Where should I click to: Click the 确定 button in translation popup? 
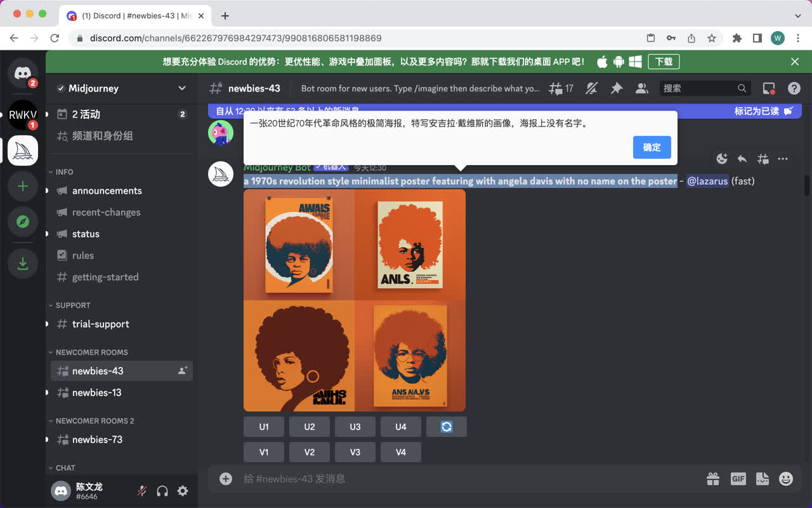(x=652, y=147)
